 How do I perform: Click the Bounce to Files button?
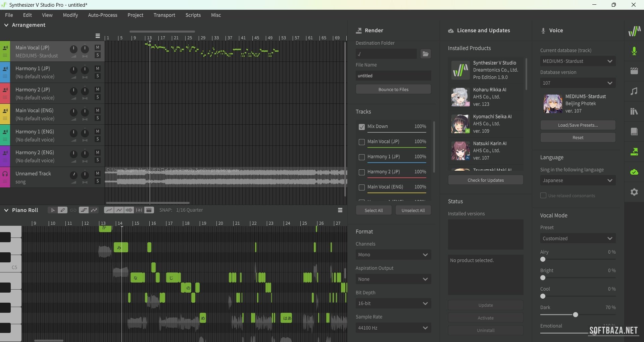tap(393, 89)
